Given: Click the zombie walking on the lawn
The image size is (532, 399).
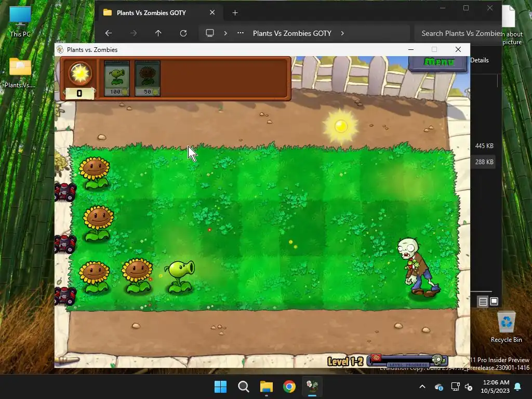Looking at the screenshot, I should click(418, 267).
